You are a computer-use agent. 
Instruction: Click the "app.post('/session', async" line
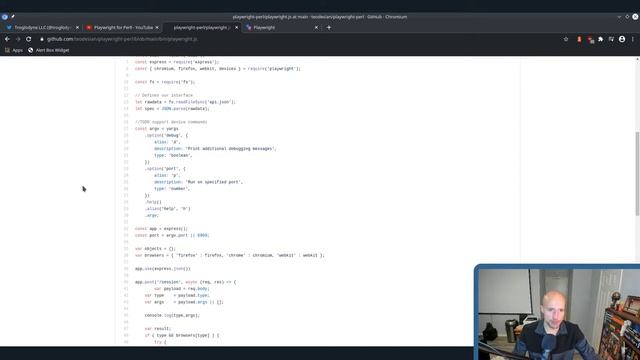click(185, 282)
